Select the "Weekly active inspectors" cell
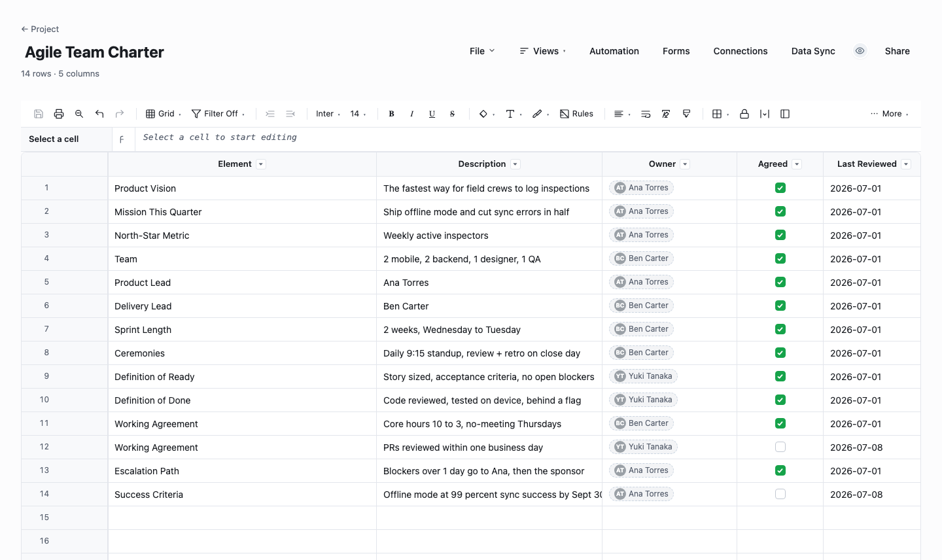942x560 pixels. coord(489,236)
